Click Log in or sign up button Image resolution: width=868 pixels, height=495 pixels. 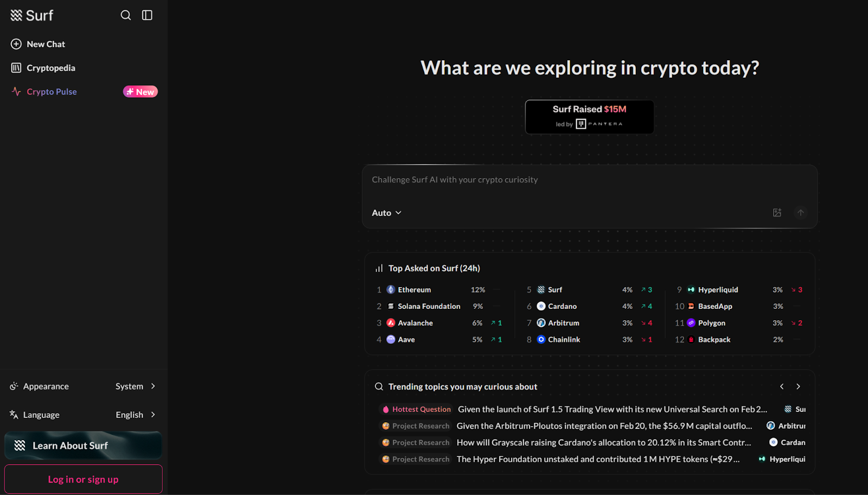click(x=83, y=479)
